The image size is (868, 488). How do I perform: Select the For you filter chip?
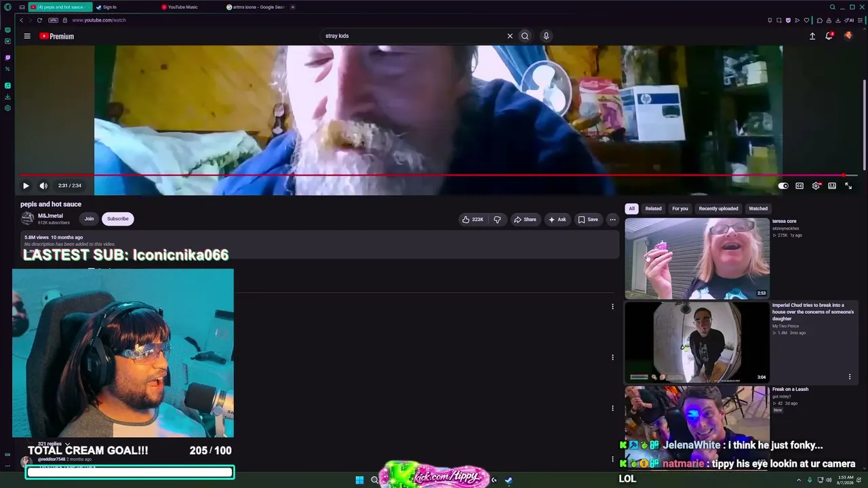click(680, 209)
